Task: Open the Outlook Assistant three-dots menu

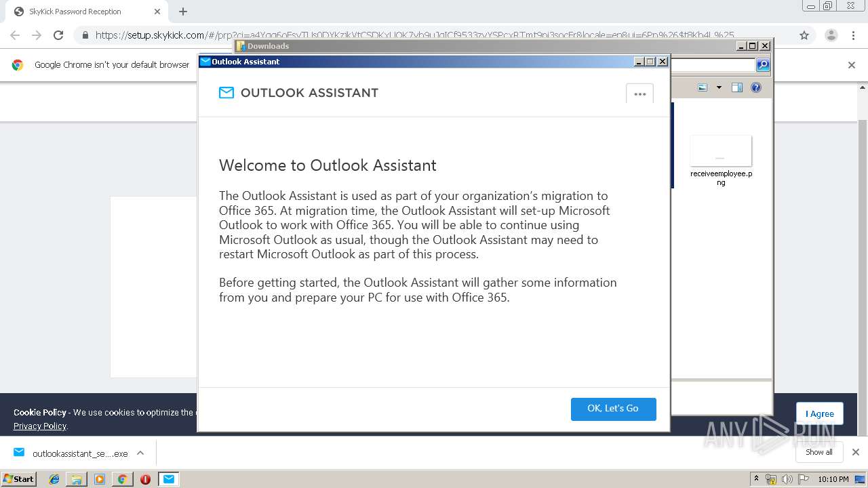Action: pyautogui.click(x=639, y=94)
